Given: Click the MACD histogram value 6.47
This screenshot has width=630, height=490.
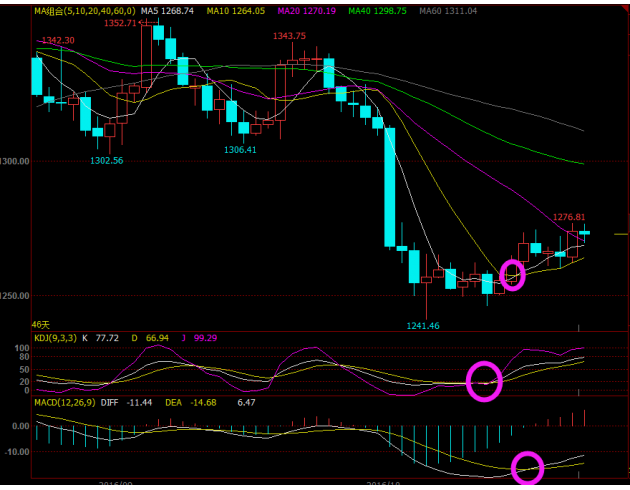Looking at the screenshot, I should [x=246, y=402].
